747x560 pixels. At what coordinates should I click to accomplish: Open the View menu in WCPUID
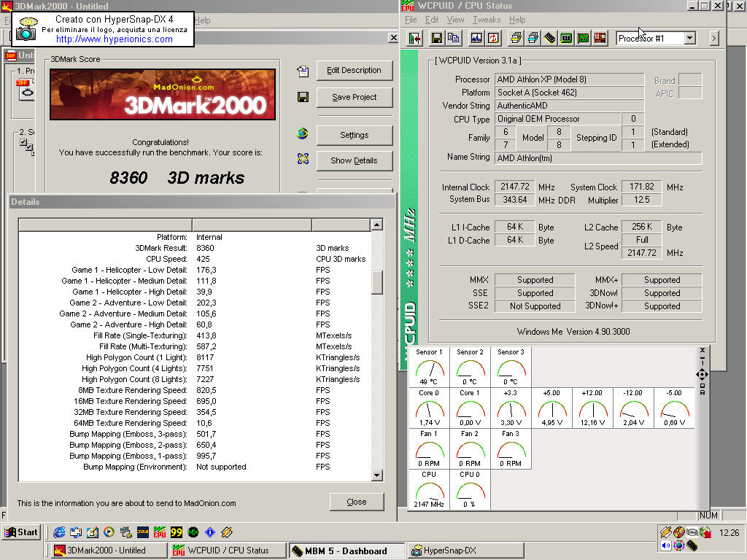[455, 20]
